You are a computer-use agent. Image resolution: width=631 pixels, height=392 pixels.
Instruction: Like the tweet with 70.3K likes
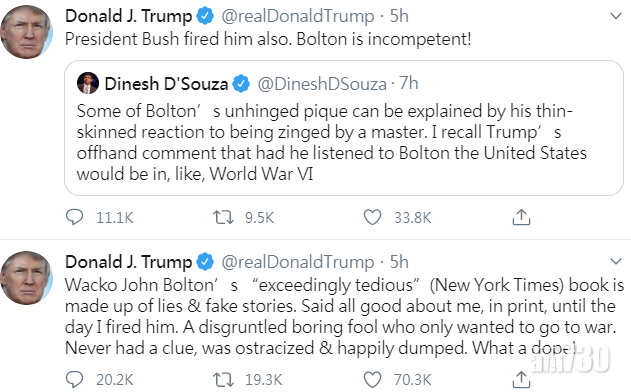point(372,380)
